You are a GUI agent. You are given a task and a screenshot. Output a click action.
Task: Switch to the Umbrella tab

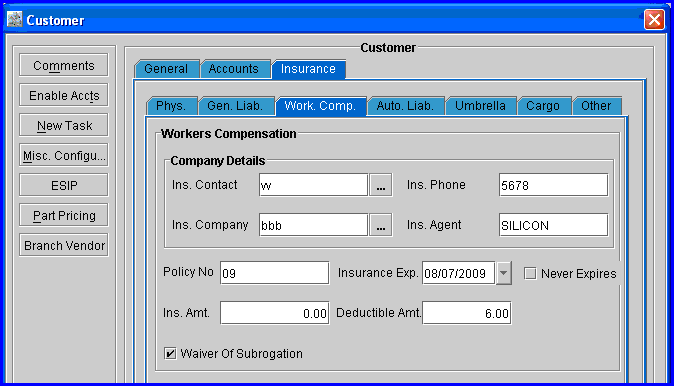(x=481, y=106)
